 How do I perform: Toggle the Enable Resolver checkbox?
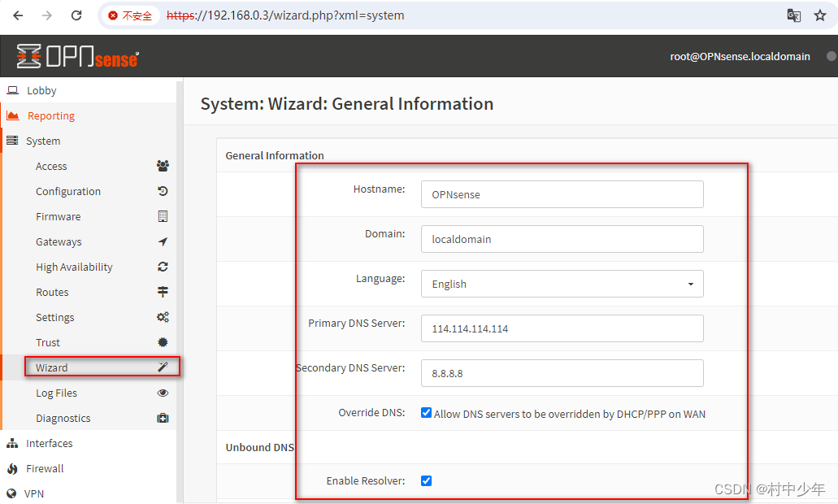pyautogui.click(x=426, y=480)
